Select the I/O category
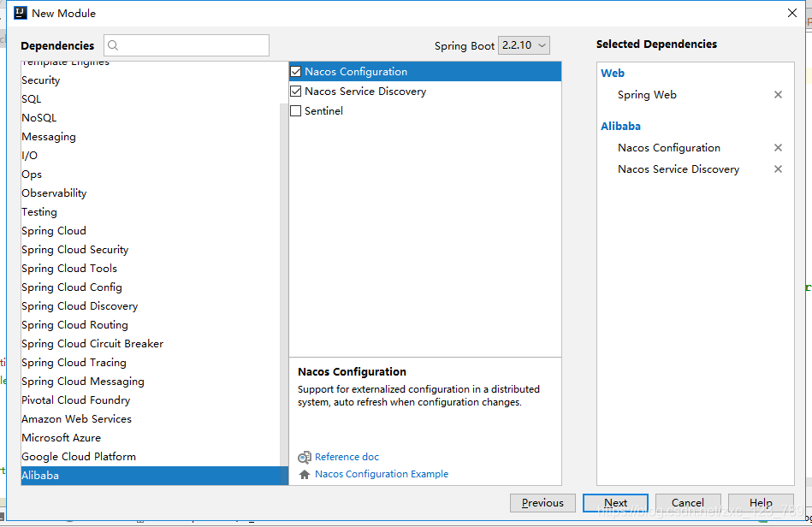This screenshot has width=812, height=527. point(151,156)
